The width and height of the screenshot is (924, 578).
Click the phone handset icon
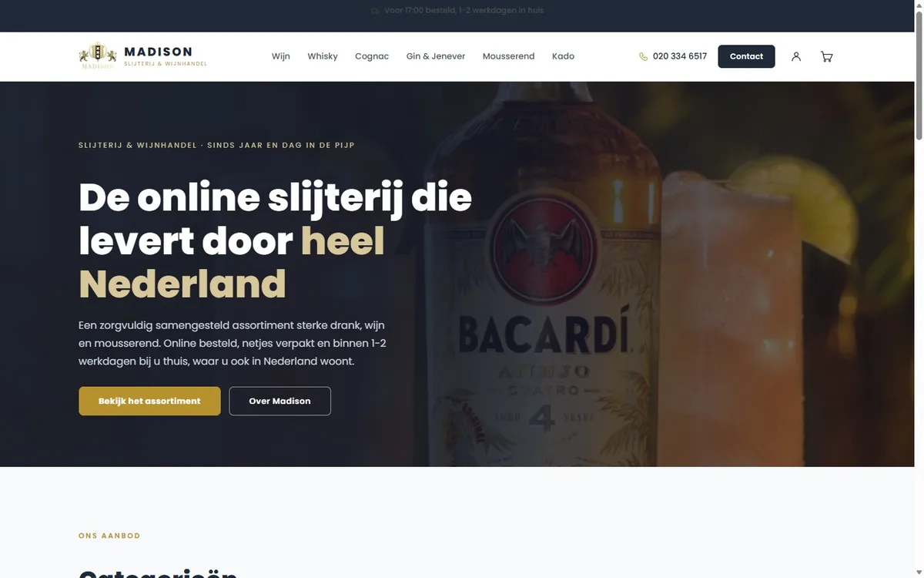[x=643, y=56]
